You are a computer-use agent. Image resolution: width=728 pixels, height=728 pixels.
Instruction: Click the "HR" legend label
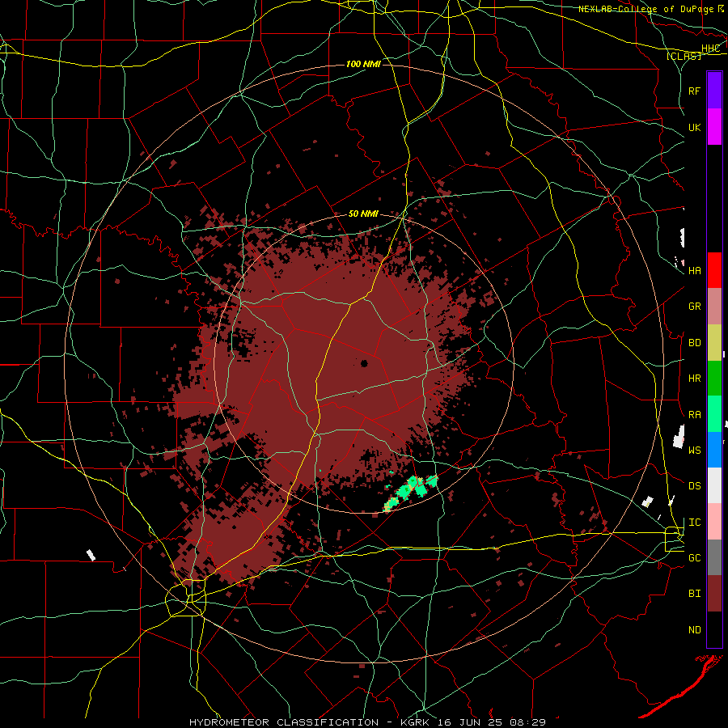tap(694, 379)
